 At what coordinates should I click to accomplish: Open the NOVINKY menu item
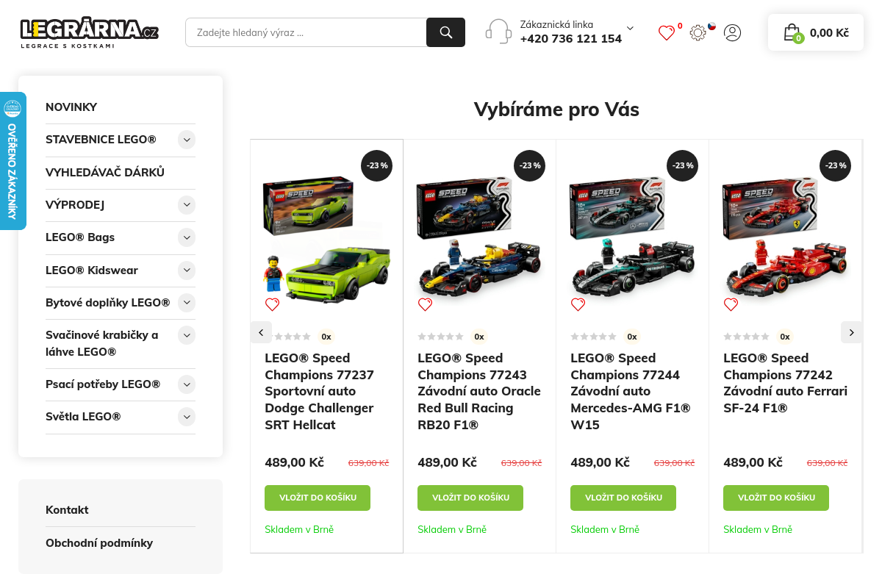(71, 107)
